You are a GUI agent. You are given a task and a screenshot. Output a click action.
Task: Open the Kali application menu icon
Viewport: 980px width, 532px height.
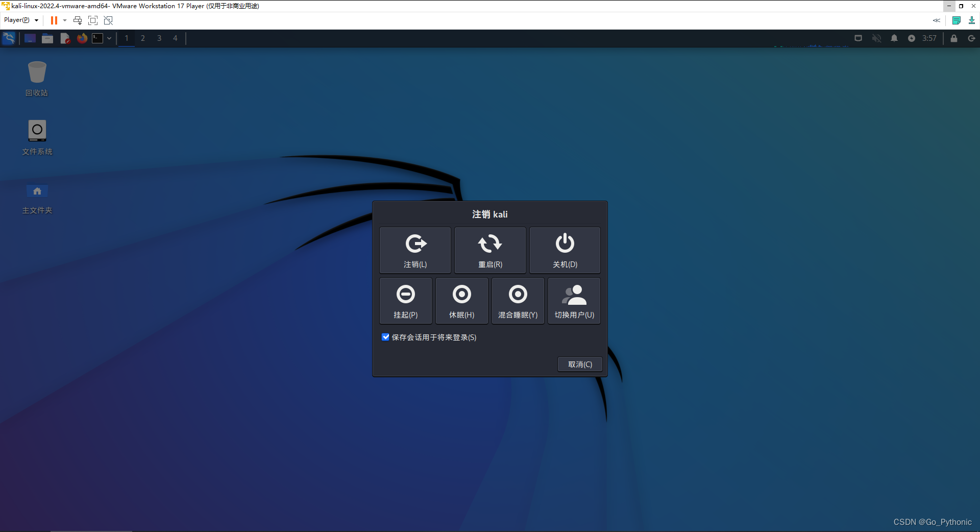tap(9, 38)
